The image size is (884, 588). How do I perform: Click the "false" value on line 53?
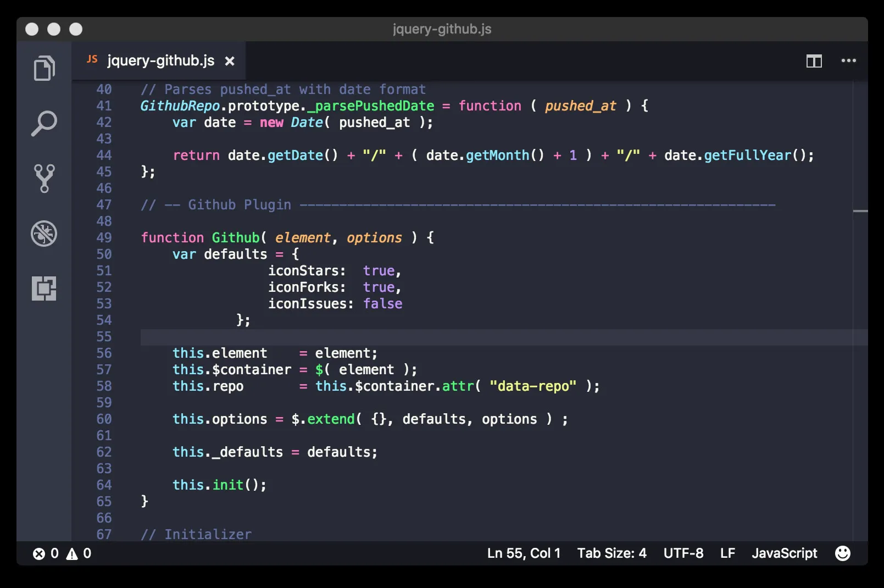[x=382, y=303]
